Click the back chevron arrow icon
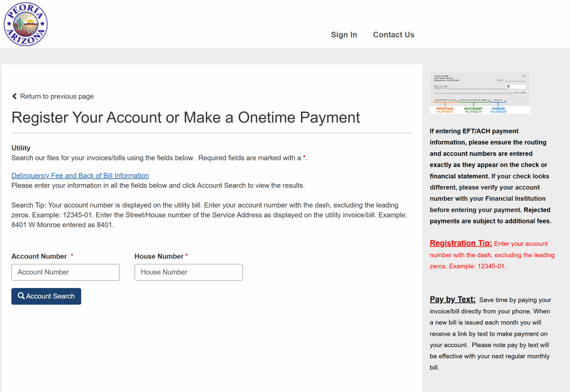 [14, 96]
